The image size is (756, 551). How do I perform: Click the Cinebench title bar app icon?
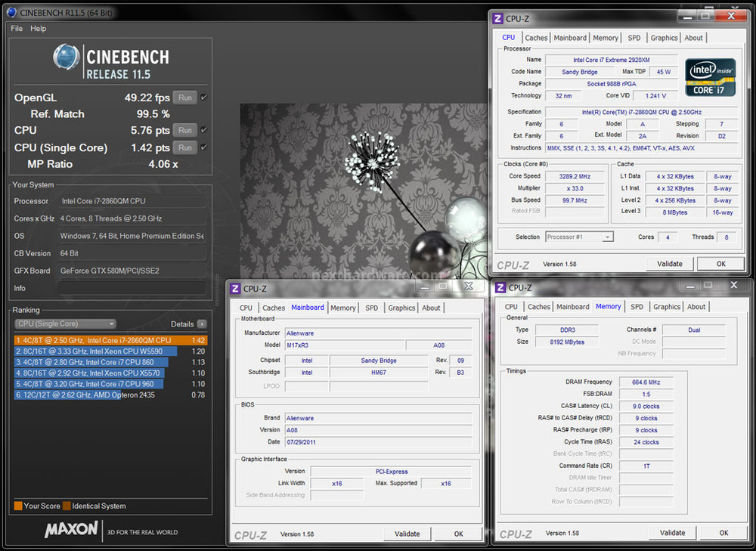pos(11,12)
